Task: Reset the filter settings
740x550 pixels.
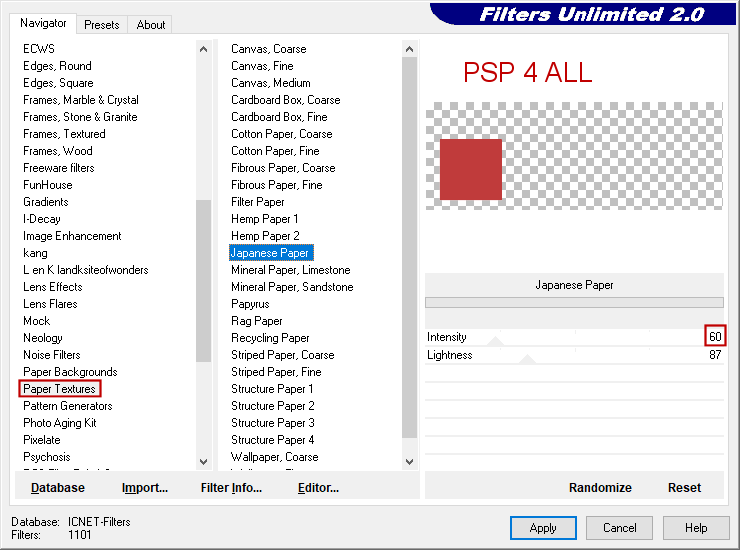Action: pos(684,488)
